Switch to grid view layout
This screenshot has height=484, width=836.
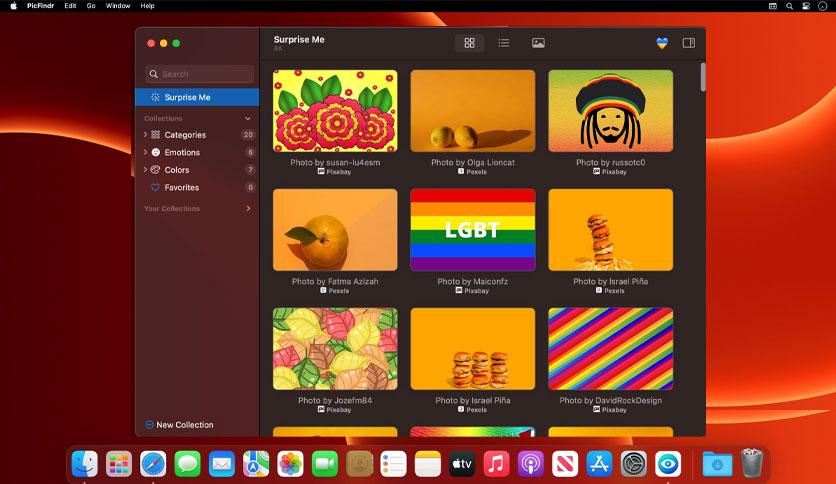tap(469, 43)
